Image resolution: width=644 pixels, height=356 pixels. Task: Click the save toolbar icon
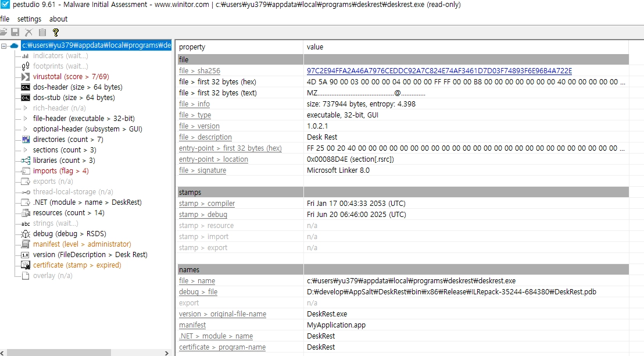point(15,32)
